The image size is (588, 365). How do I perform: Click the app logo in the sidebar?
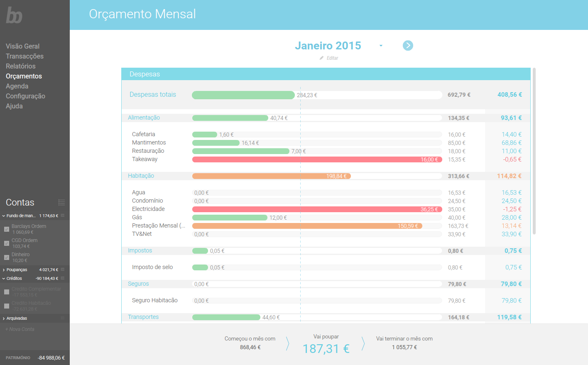14,15
